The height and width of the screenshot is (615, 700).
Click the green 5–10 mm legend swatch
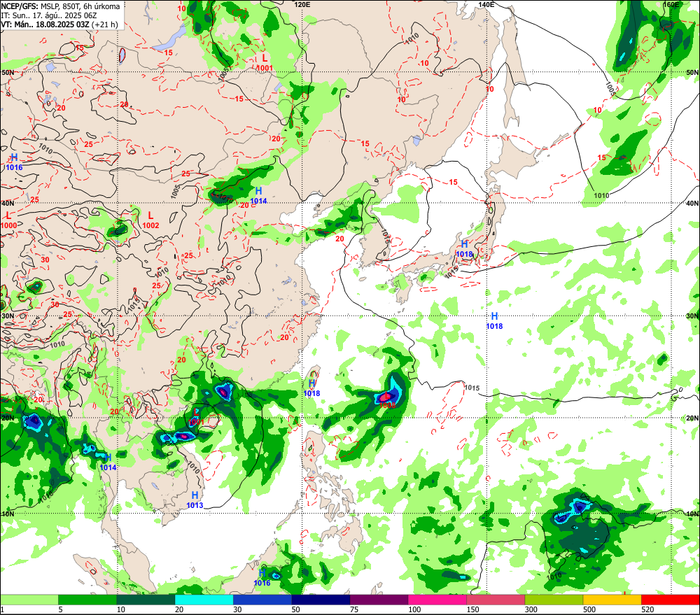[x=87, y=600]
